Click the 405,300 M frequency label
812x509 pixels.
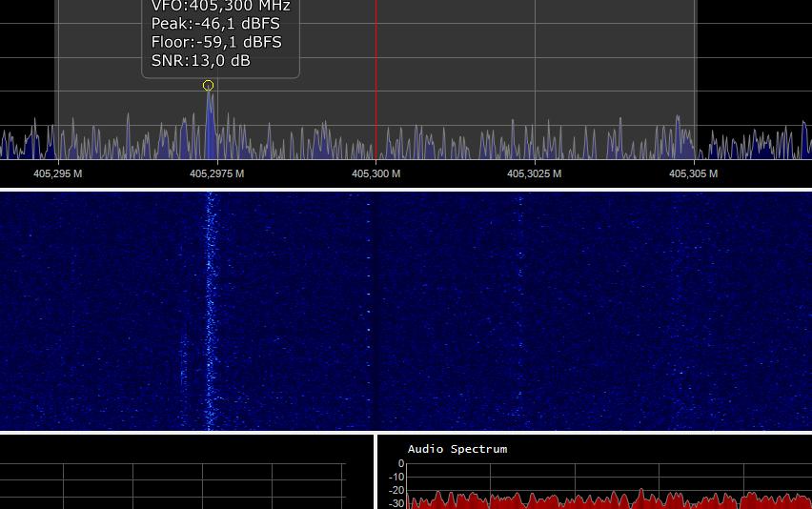(376, 173)
